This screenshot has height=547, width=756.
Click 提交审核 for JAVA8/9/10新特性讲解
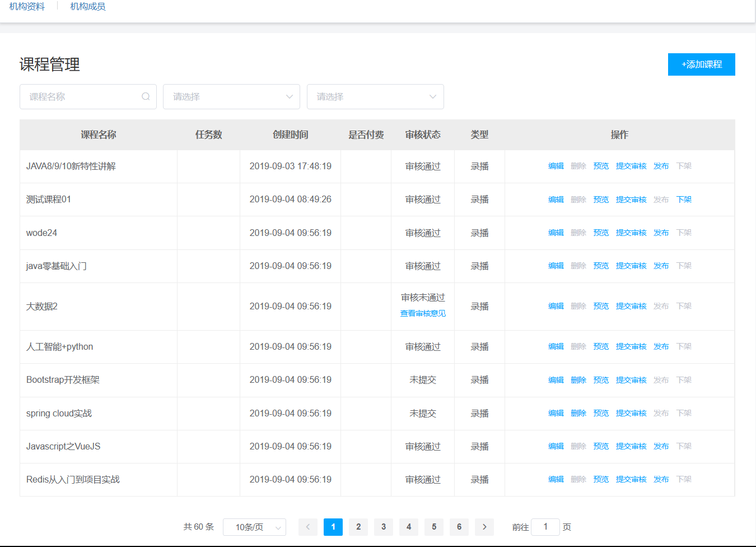pyautogui.click(x=631, y=166)
